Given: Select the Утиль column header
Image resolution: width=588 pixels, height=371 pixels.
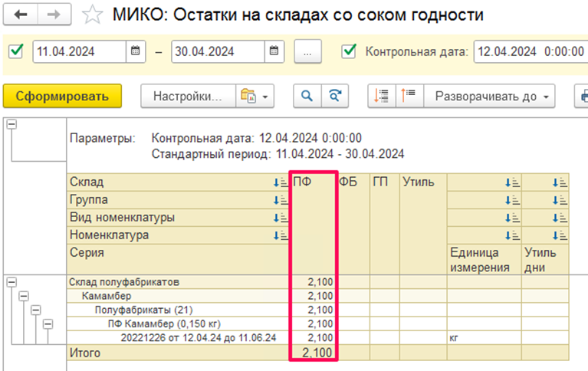Looking at the screenshot, I should click(x=423, y=224).
